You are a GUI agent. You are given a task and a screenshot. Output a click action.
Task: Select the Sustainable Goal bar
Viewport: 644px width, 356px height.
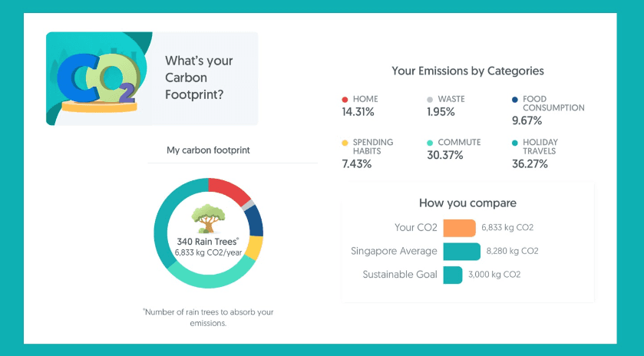[x=452, y=274]
